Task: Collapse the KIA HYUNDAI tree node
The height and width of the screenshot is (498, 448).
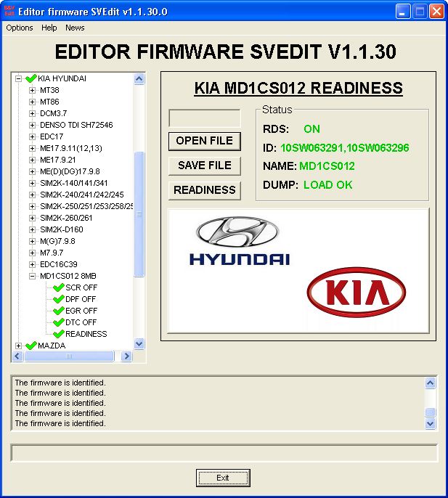Action: click(18, 78)
